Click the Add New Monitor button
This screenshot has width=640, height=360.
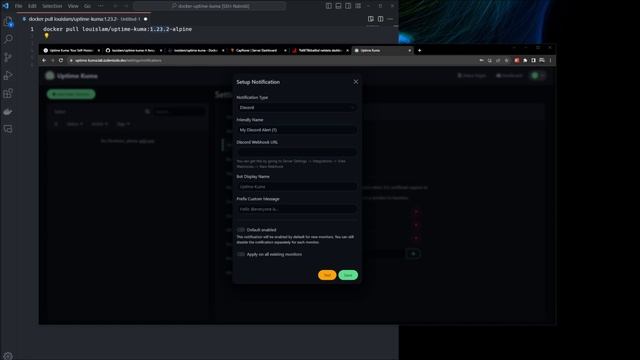[x=71, y=94]
